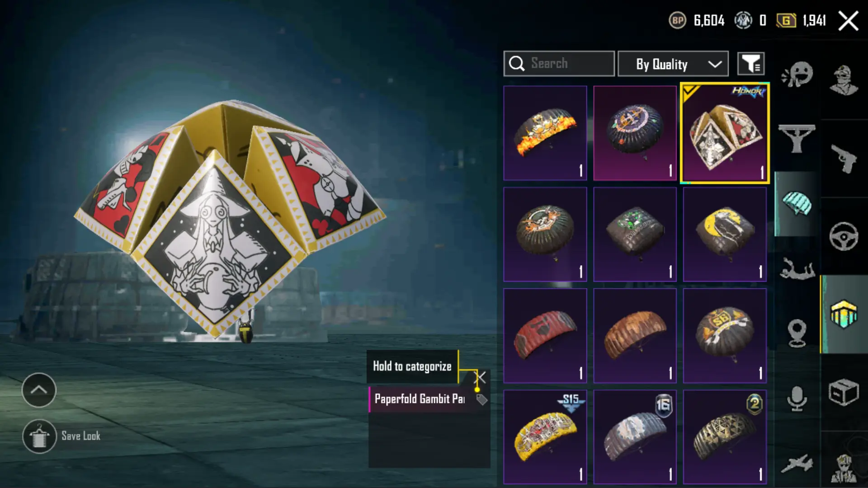Click the Search input field
The height and width of the screenshot is (488, 868).
pyautogui.click(x=559, y=64)
